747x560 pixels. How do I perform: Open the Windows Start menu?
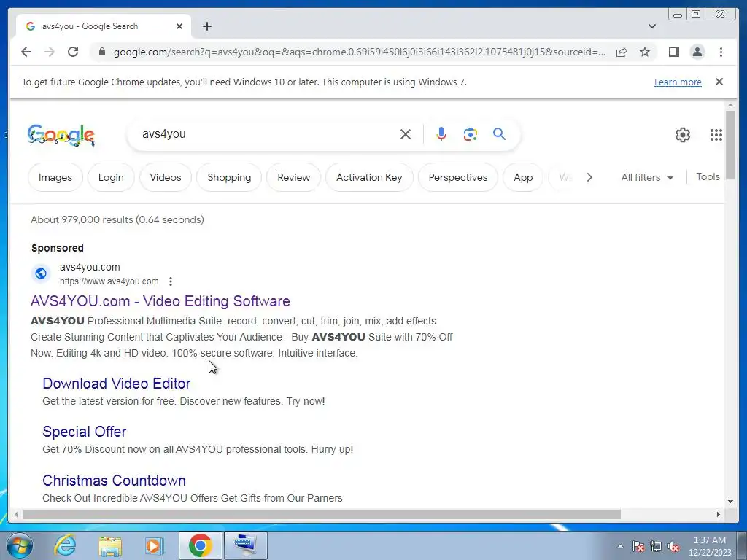[x=19, y=545]
